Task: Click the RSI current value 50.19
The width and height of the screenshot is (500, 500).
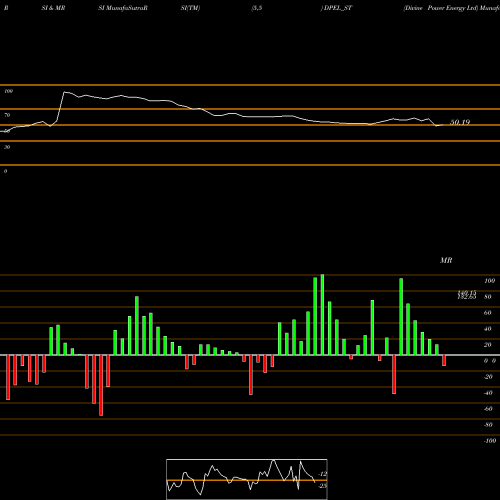Action: [x=460, y=122]
